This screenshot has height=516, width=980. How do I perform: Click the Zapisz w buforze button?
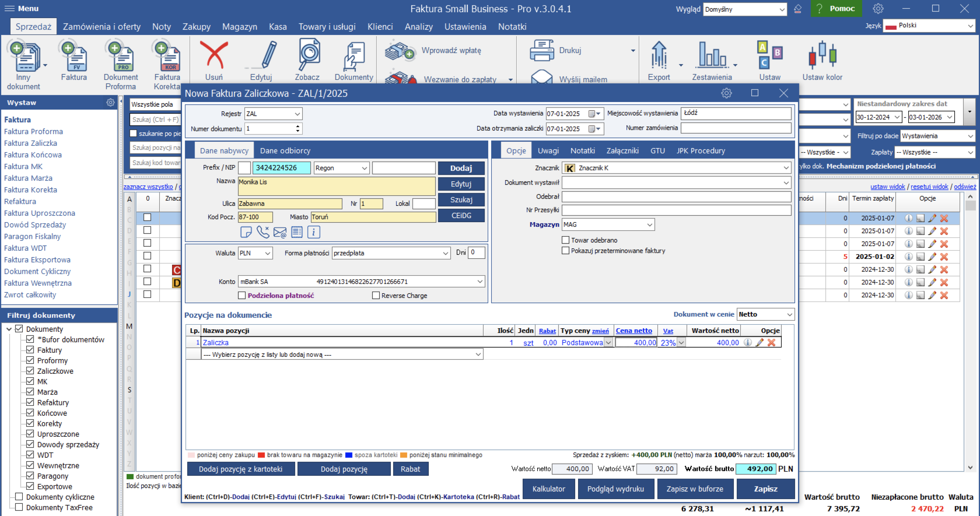(695, 489)
